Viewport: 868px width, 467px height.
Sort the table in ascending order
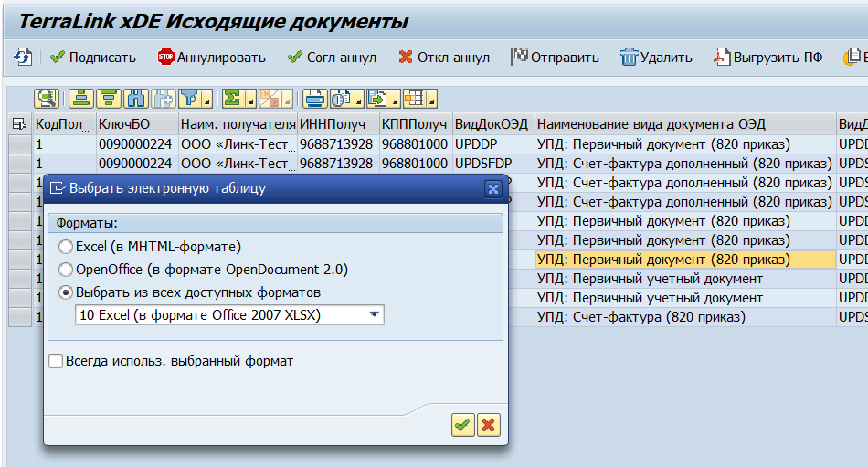pyautogui.click(x=82, y=98)
